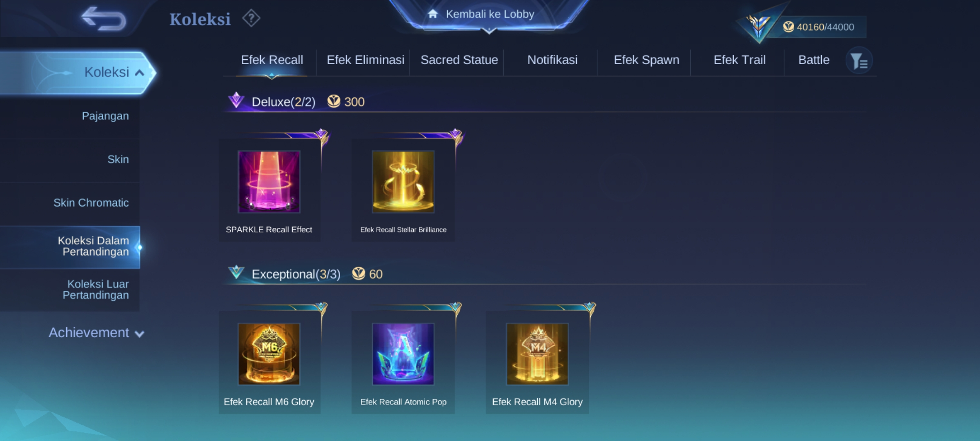This screenshot has height=441, width=980.
Task: Switch to the Efek Eliminasi tab
Action: point(365,60)
